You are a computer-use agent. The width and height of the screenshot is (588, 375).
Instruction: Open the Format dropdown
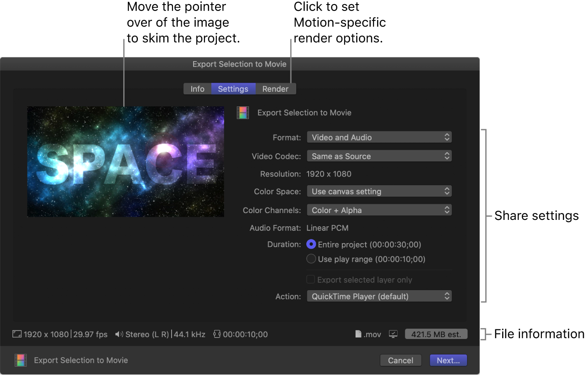point(379,137)
